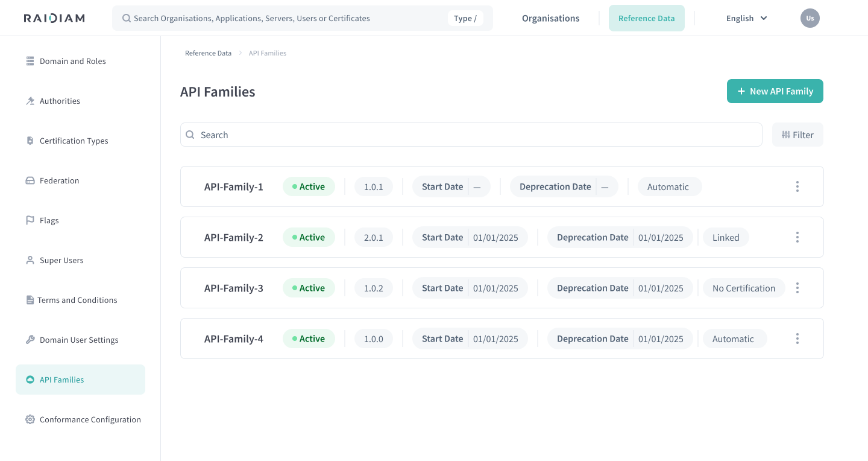Click the Active status badge on API-Family-2
Screen dimensions: 868x461
308,237
